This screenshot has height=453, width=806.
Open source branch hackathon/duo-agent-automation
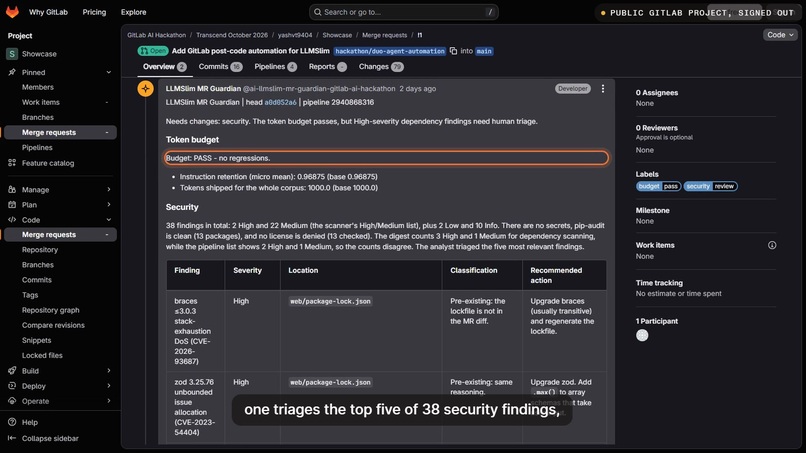point(390,51)
